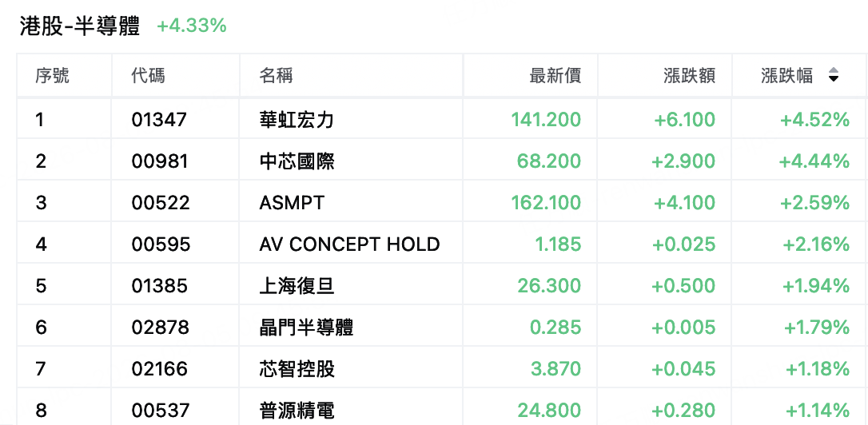Screen dimensions: 868x425
Task: Click stock code 00522
Action: (x=161, y=203)
